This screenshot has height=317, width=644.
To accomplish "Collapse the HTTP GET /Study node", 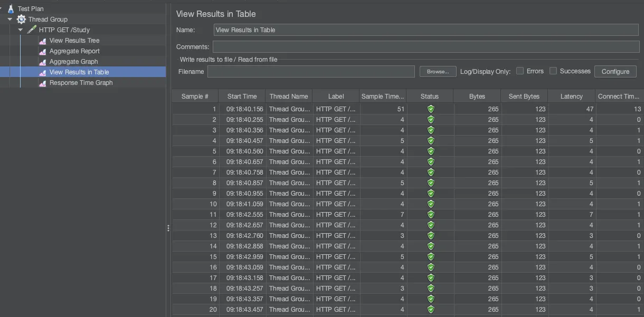I will (21, 30).
